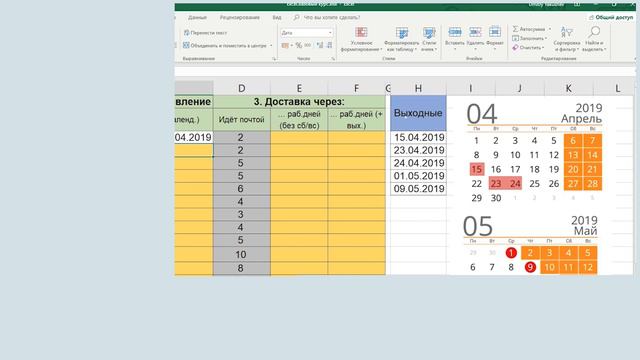
Task: Open the Вид ribbon tab
Action: coord(277,18)
